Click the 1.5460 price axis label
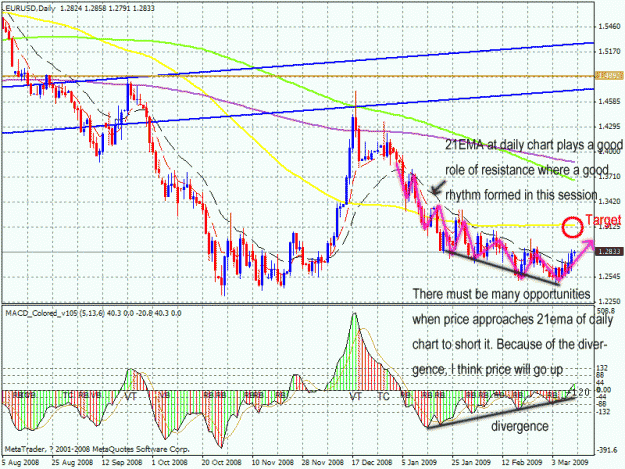Viewport: 625px width, 469px height. point(609,27)
